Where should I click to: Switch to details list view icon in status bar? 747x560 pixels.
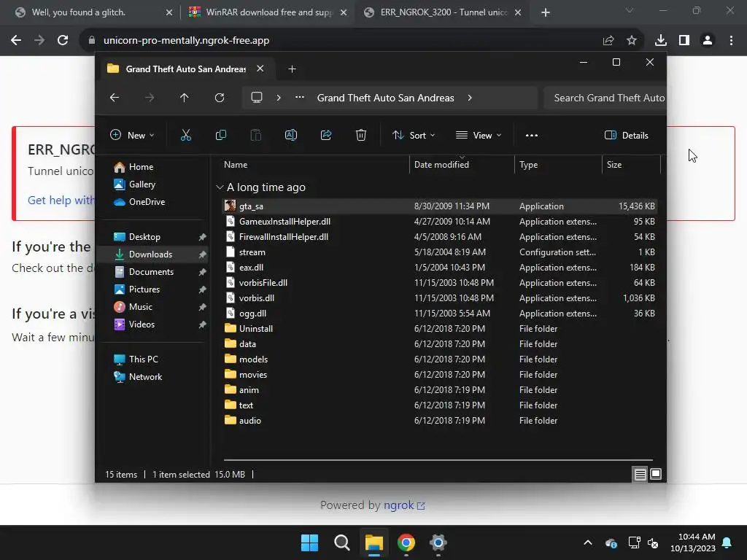[640, 474]
